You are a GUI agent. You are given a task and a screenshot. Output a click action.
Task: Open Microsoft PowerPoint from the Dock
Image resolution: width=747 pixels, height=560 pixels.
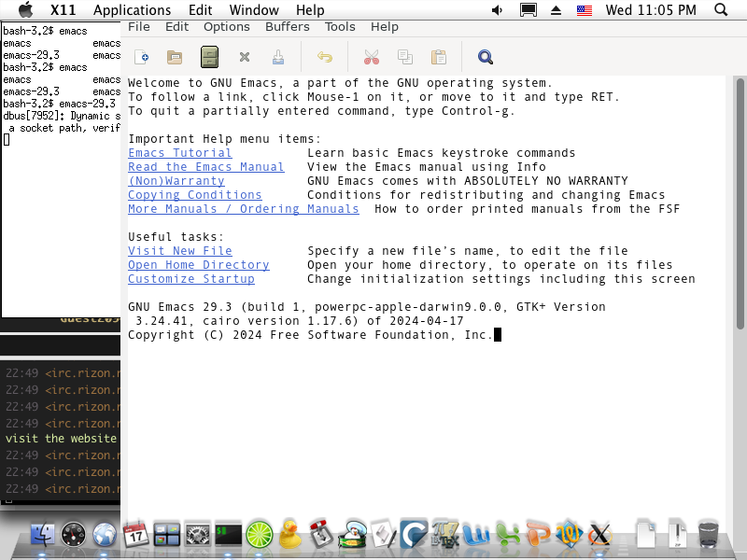[539, 534]
